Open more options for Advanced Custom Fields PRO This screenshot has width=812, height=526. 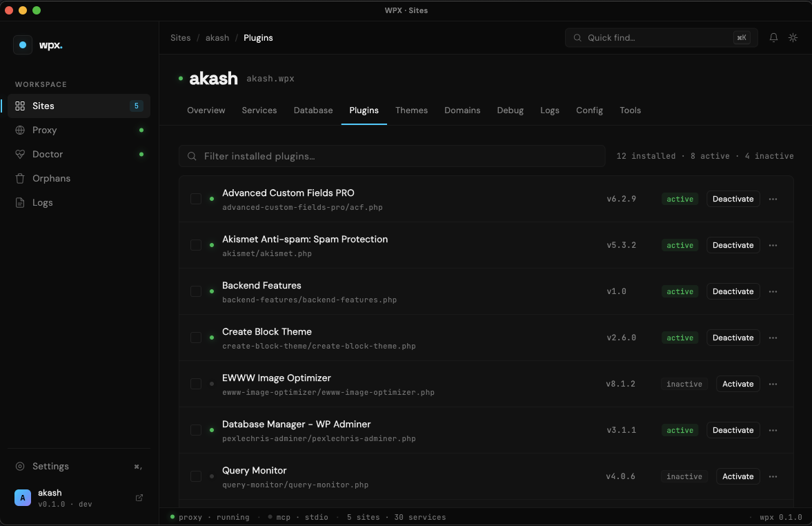point(773,199)
